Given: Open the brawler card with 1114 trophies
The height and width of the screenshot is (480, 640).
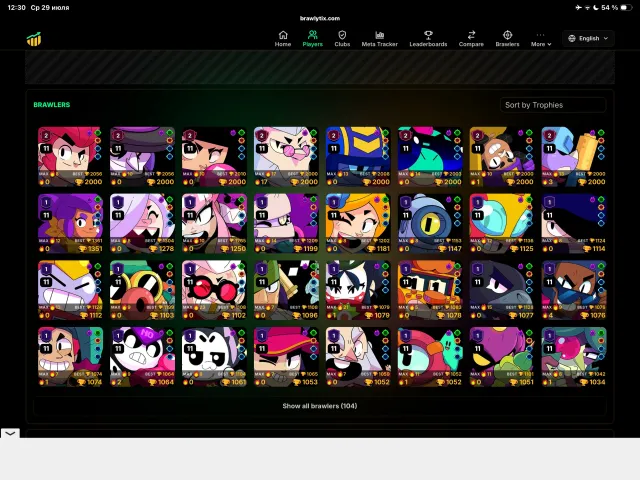Looking at the screenshot, I should [574, 223].
